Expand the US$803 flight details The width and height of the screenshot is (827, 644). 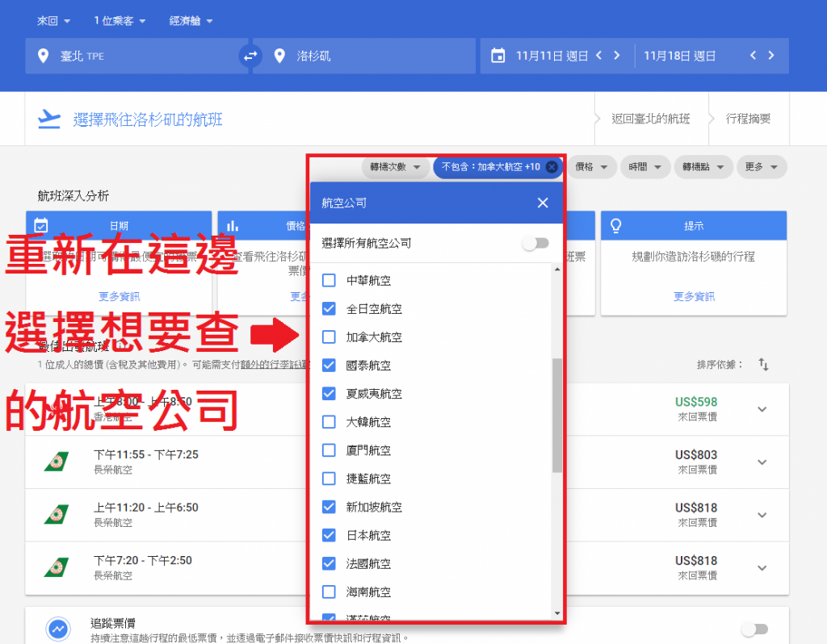click(762, 462)
